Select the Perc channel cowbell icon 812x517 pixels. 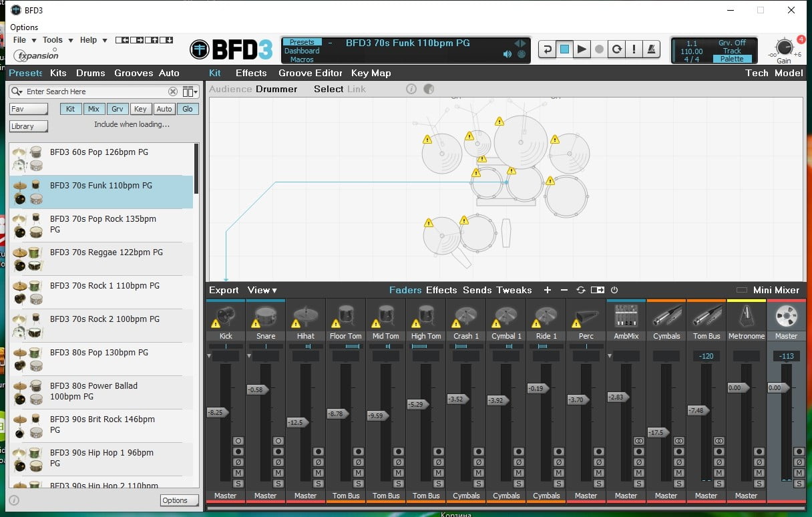(586, 317)
